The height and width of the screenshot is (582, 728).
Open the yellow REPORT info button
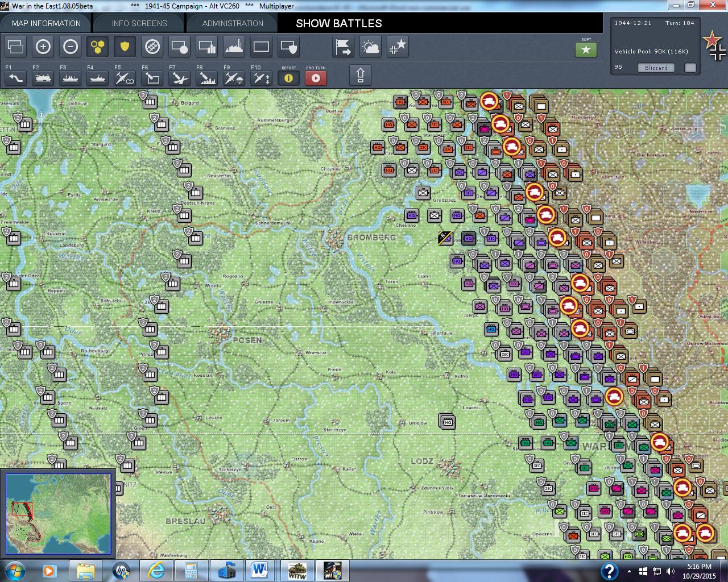pos(289,78)
